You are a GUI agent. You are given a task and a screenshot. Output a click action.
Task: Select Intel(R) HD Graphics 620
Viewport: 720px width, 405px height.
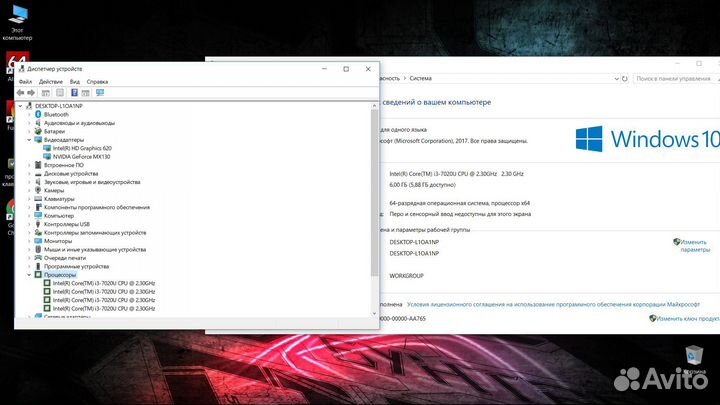click(x=82, y=148)
